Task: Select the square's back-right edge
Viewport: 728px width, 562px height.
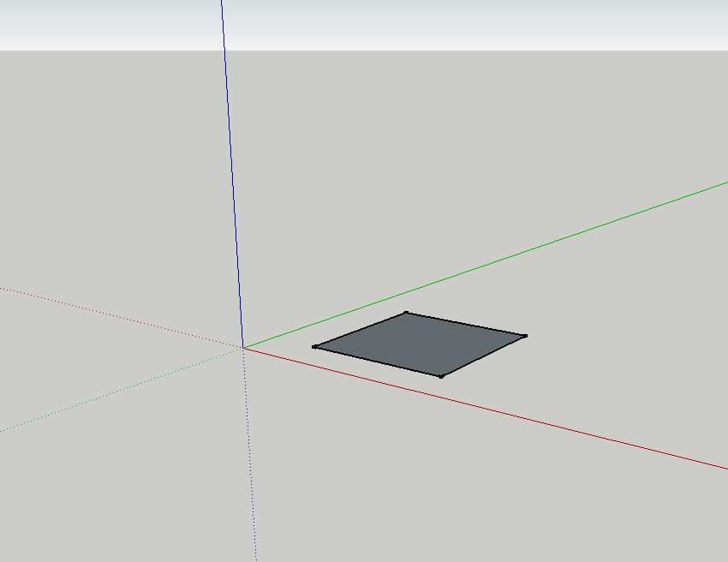Action: point(465,324)
